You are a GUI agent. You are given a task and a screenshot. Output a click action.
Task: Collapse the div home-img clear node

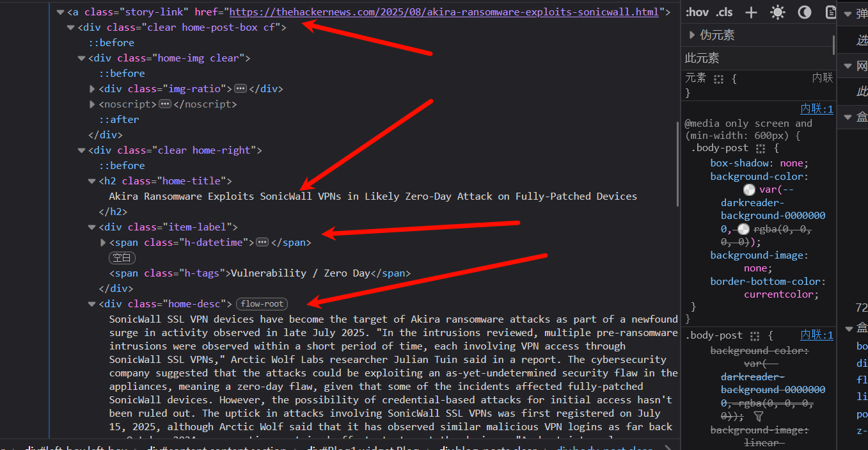tap(81, 58)
